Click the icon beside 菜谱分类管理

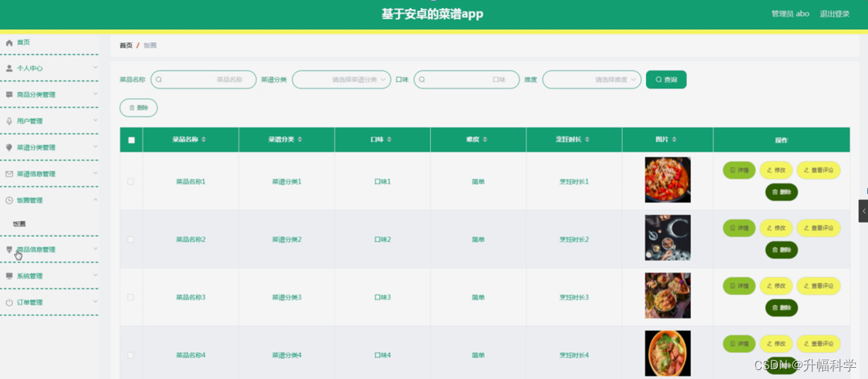(x=10, y=148)
